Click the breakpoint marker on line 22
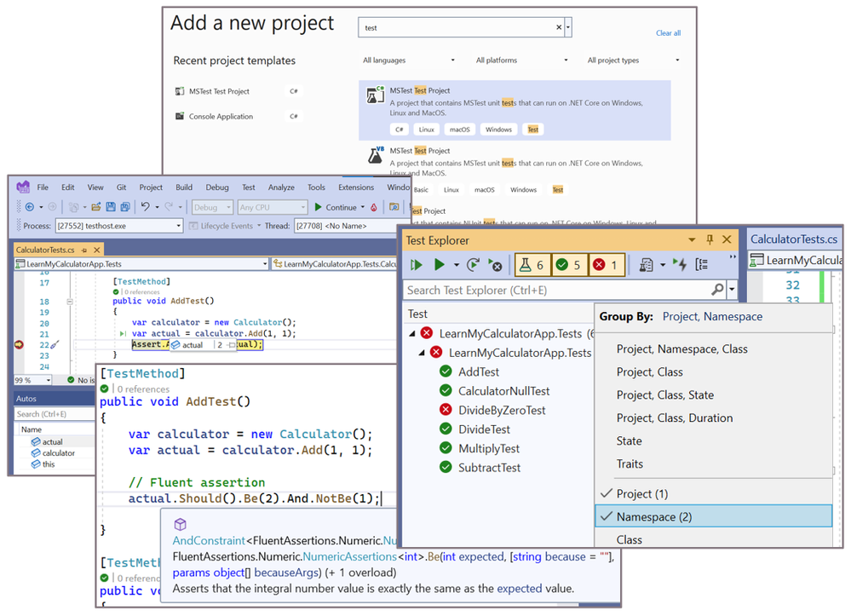851x616 pixels. point(19,344)
